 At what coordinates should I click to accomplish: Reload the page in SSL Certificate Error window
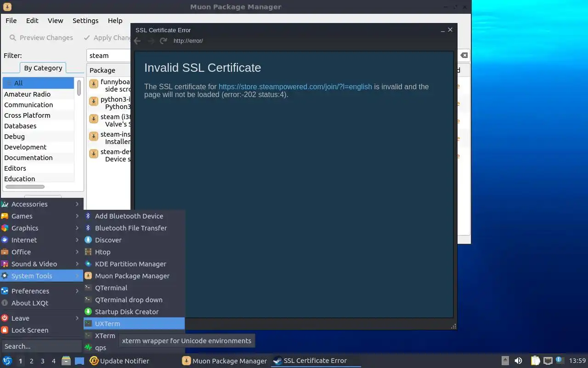click(x=164, y=41)
